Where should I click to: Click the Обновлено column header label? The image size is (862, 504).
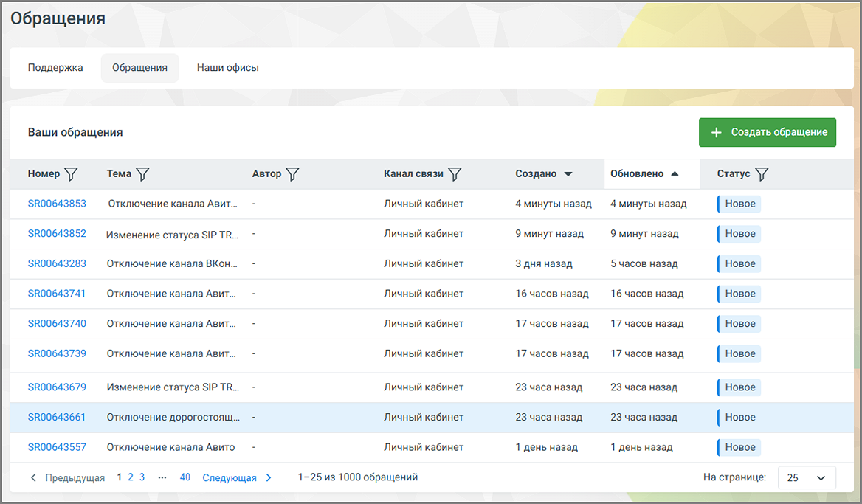(x=637, y=173)
